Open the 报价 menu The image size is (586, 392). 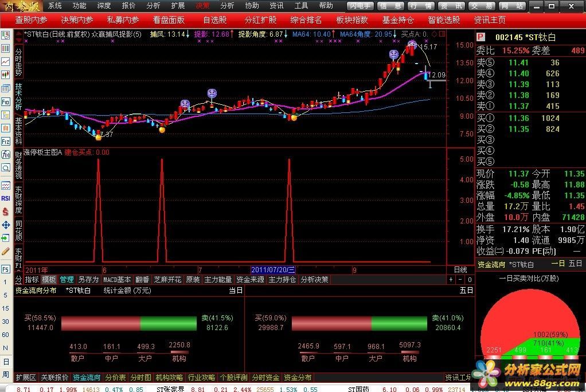pyautogui.click(x=128, y=6)
